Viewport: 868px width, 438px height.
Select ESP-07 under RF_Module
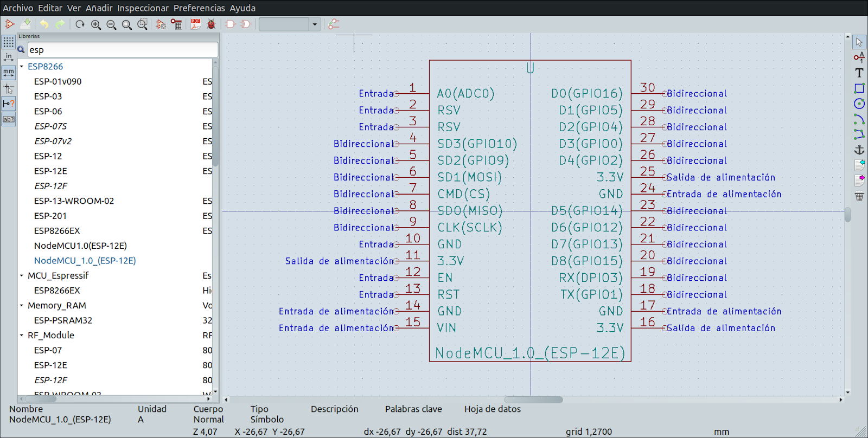48,350
